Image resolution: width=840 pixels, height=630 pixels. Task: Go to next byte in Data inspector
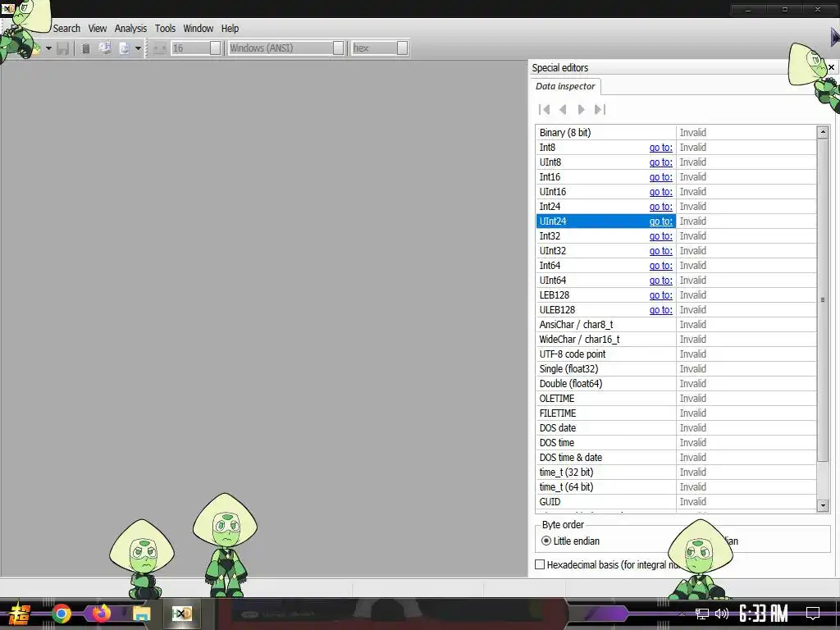click(x=582, y=110)
